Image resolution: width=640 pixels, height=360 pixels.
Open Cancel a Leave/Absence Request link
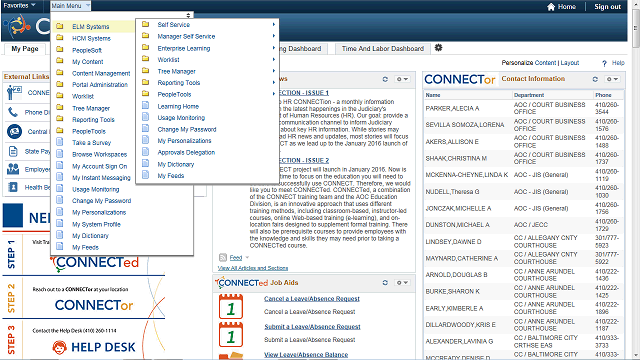pos(312,299)
